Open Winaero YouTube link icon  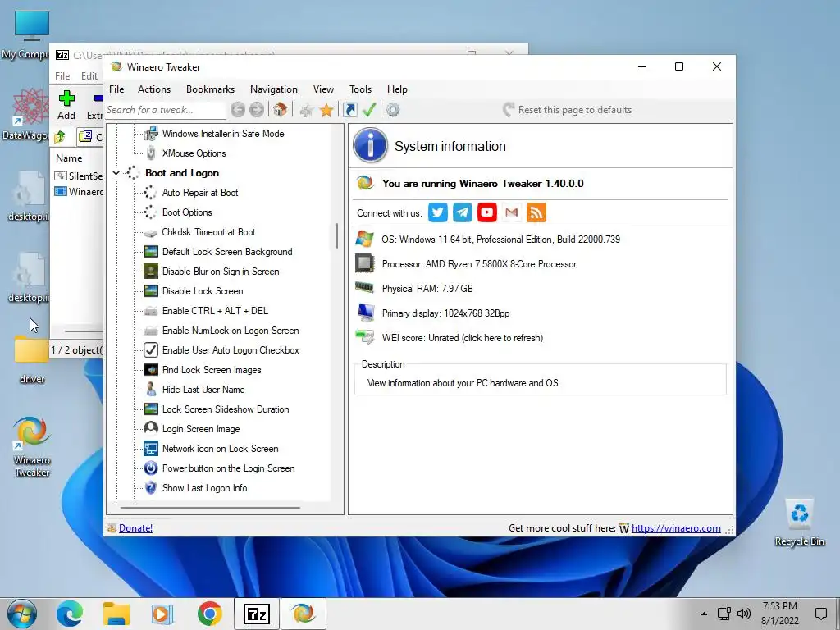487,212
